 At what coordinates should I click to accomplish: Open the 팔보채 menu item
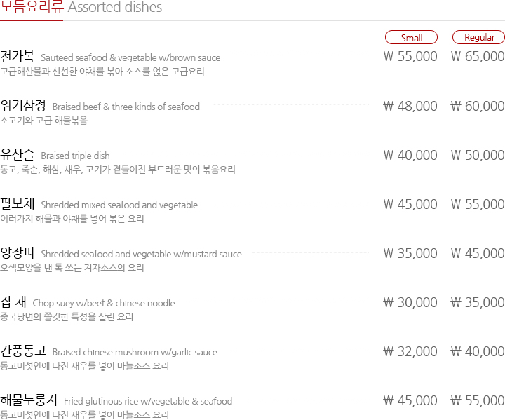point(18,203)
